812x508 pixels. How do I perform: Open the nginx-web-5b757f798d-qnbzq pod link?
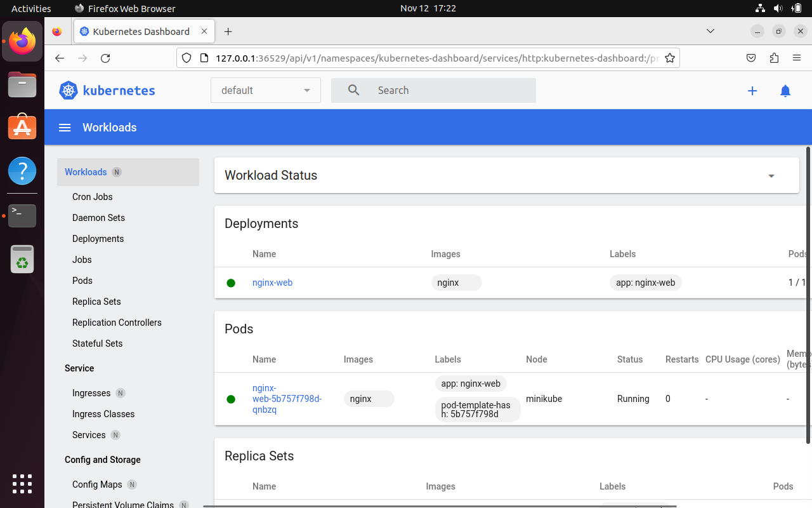[287, 399]
